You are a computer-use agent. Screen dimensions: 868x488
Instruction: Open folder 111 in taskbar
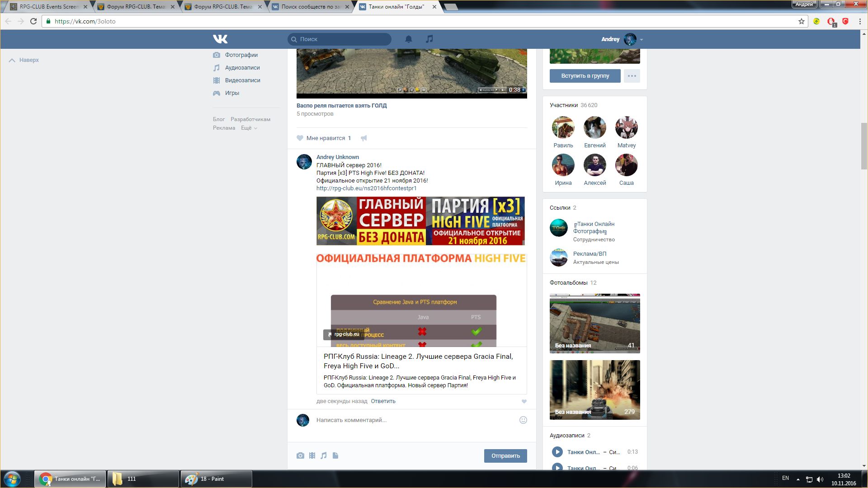pos(143,479)
